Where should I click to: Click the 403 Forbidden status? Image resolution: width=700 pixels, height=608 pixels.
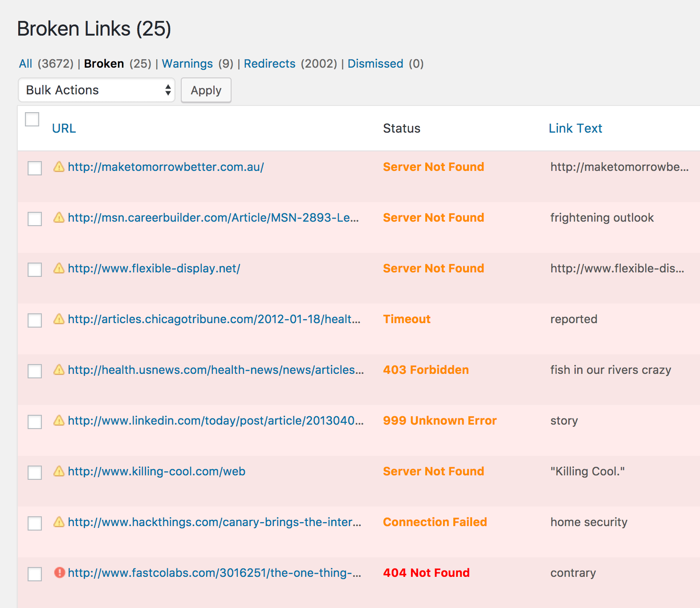pyautogui.click(x=426, y=370)
